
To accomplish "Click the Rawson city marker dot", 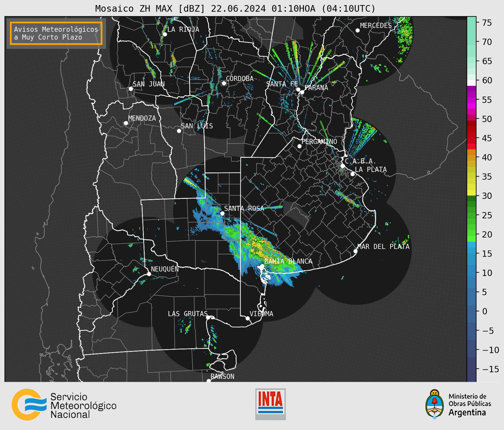I will click(x=209, y=381).
